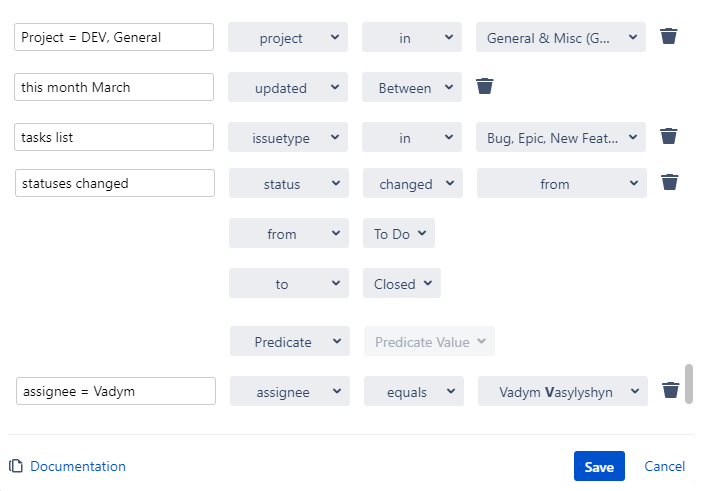
Task: Edit the 'statuses changed' name field
Action: coord(114,184)
